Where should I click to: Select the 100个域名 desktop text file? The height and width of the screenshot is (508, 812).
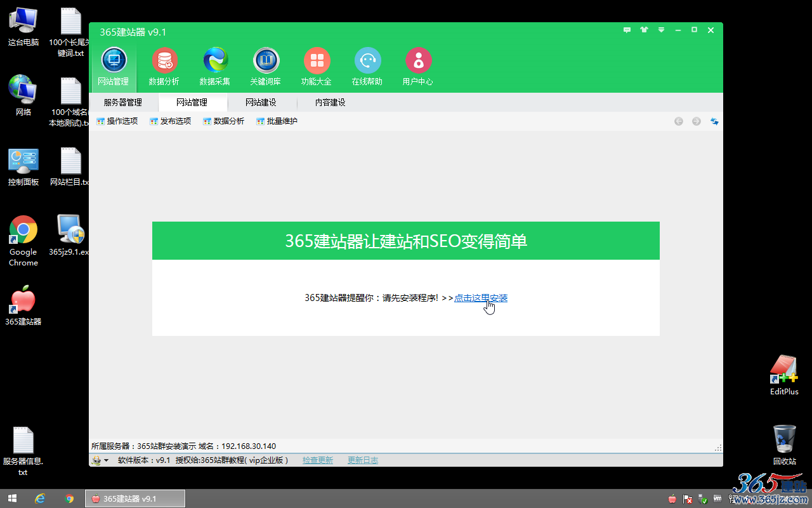point(70,102)
